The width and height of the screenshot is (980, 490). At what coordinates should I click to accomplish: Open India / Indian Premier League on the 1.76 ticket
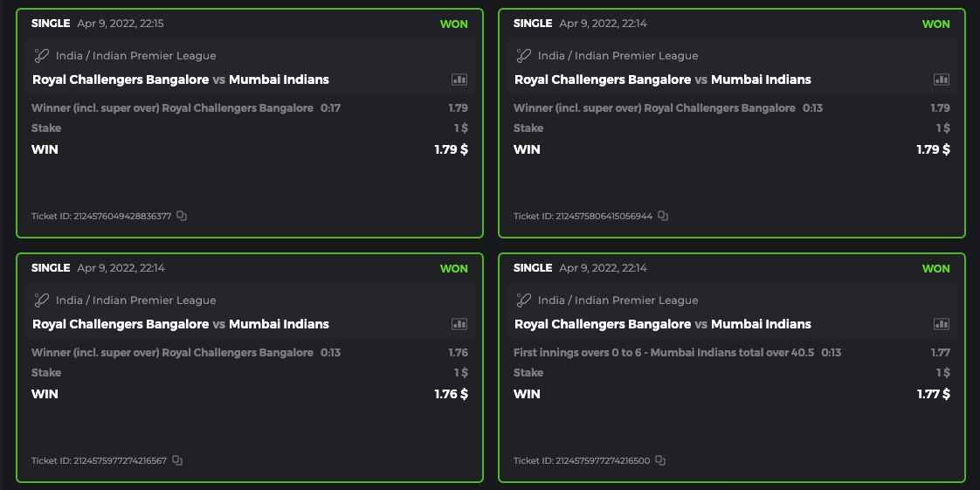pyautogui.click(x=135, y=300)
